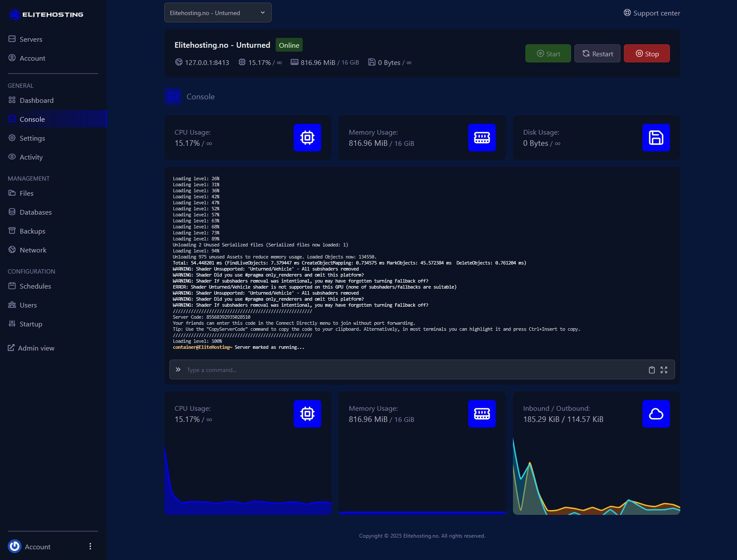Click the Console heading terminal icon
The height and width of the screenshot is (560, 737).
tap(173, 96)
